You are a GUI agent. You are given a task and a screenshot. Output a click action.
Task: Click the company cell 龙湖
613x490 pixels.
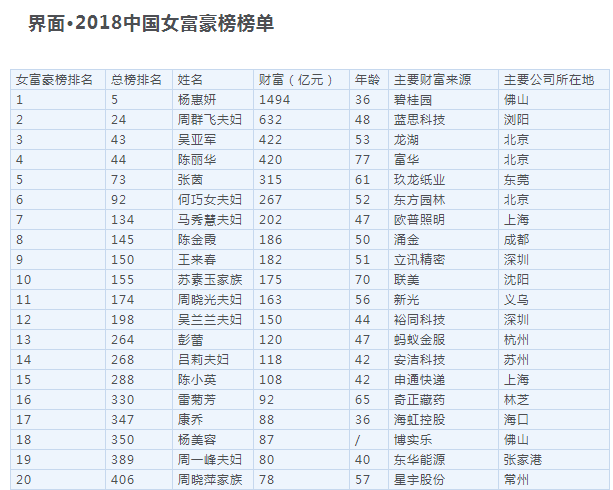(x=406, y=140)
